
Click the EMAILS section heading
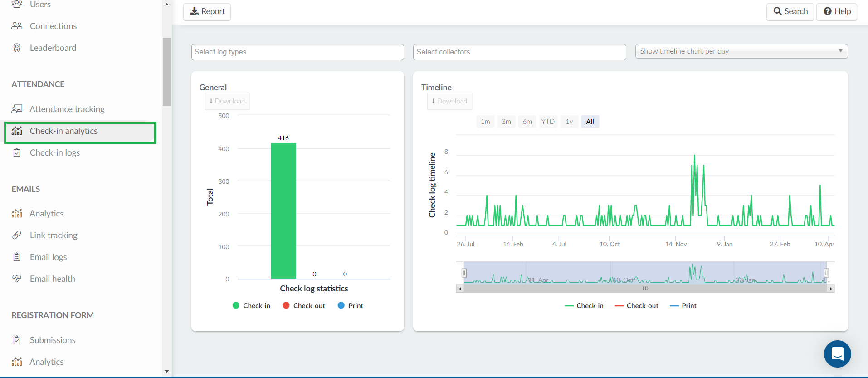[x=26, y=189]
